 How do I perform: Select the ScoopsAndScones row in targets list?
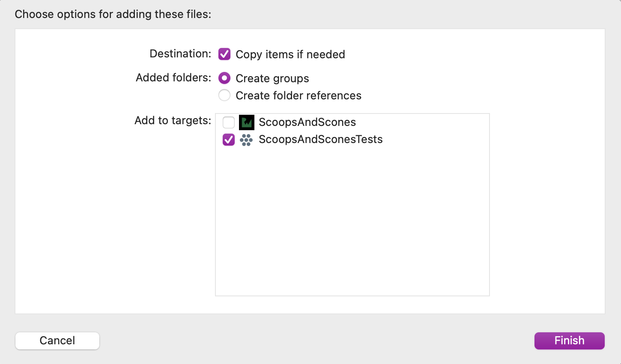pyautogui.click(x=307, y=122)
